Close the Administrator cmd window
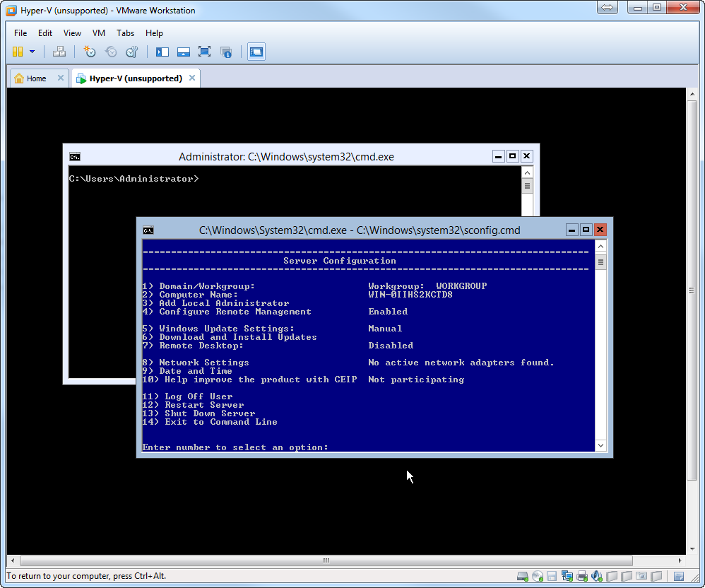Screen dimensions: 705x588 (526, 156)
